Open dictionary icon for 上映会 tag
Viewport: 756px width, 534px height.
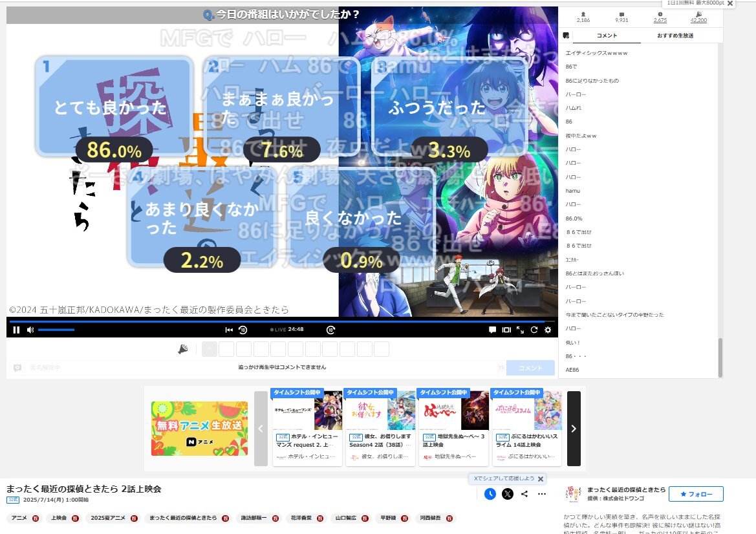pos(75,518)
